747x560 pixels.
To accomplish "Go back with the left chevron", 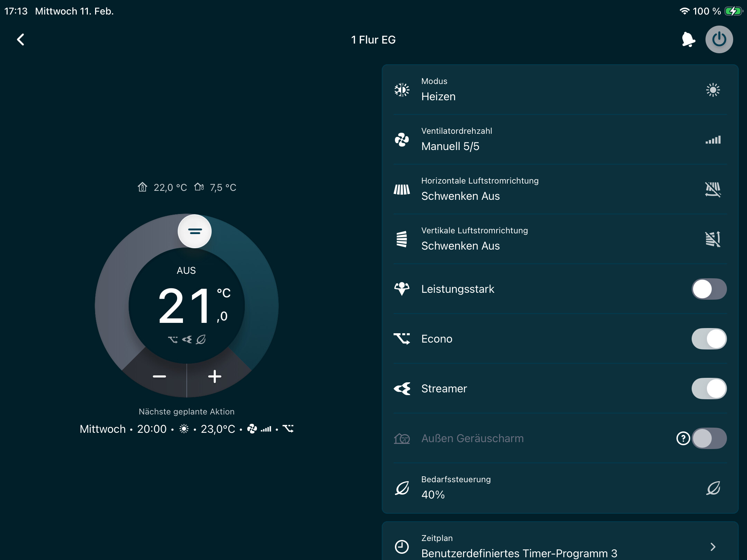I will (x=21, y=39).
